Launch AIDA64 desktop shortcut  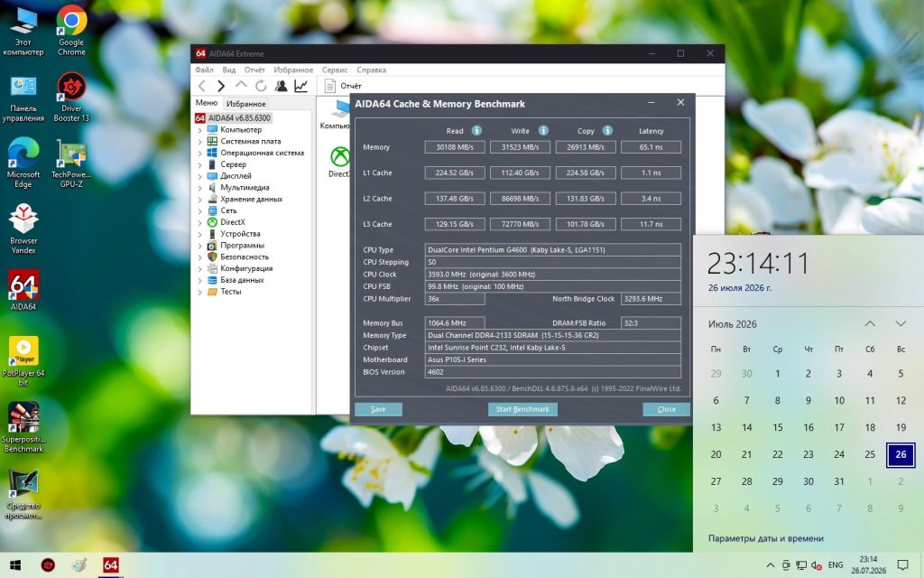23,290
